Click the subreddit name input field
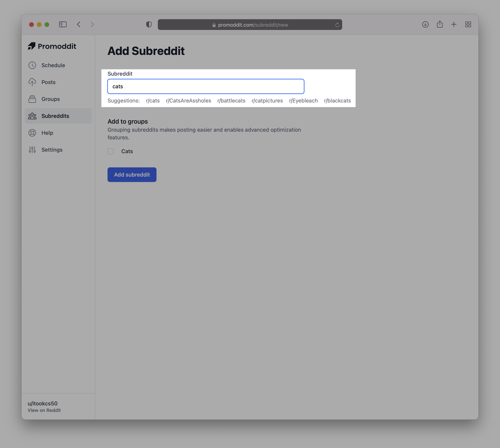 [x=205, y=86]
